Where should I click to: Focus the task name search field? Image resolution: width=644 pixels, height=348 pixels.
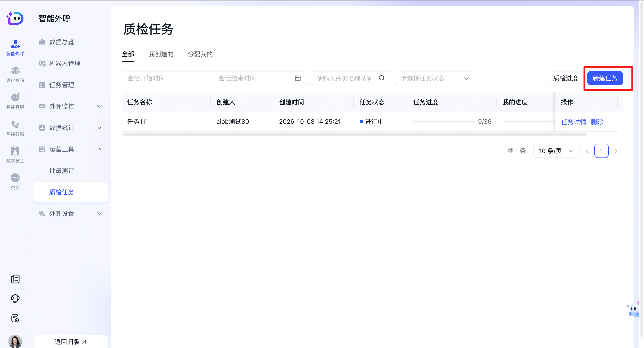pyautogui.click(x=351, y=78)
